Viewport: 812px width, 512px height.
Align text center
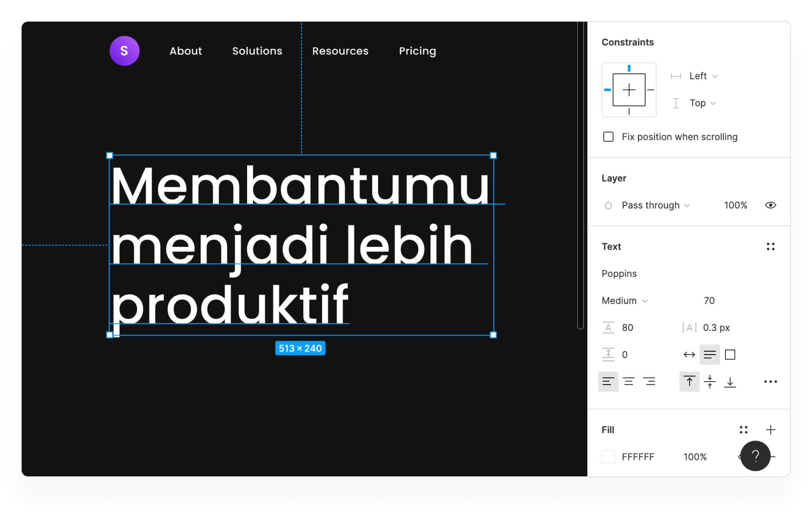pos(629,381)
